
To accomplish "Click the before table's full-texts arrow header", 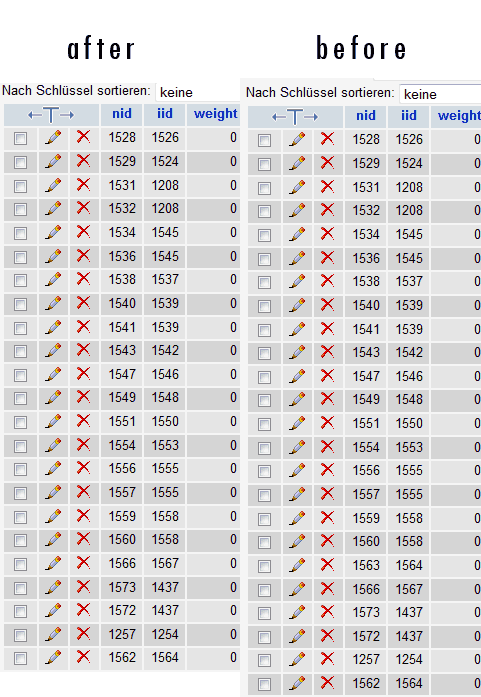I will click(295, 117).
